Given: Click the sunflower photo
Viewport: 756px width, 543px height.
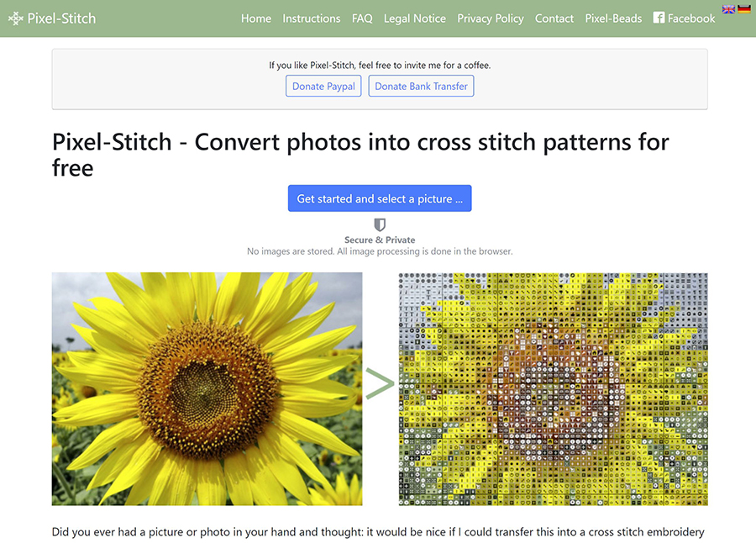Looking at the screenshot, I should [x=207, y=388].
